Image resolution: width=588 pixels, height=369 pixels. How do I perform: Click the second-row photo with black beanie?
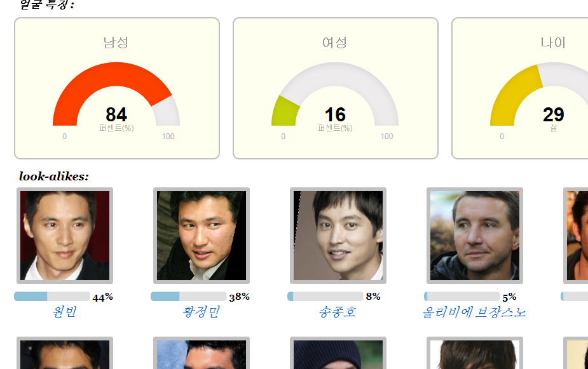[x=338, y=353]
